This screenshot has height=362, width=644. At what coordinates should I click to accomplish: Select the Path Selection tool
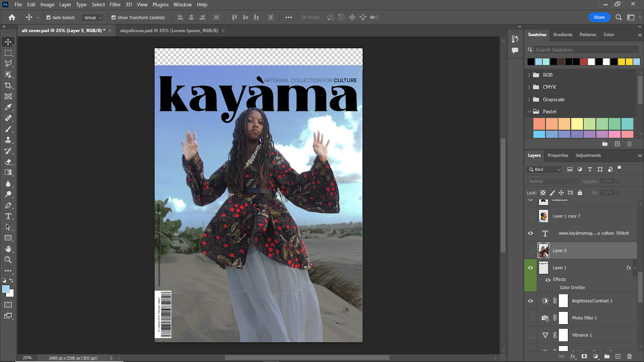pyautogui.click(x=8, y=227)
